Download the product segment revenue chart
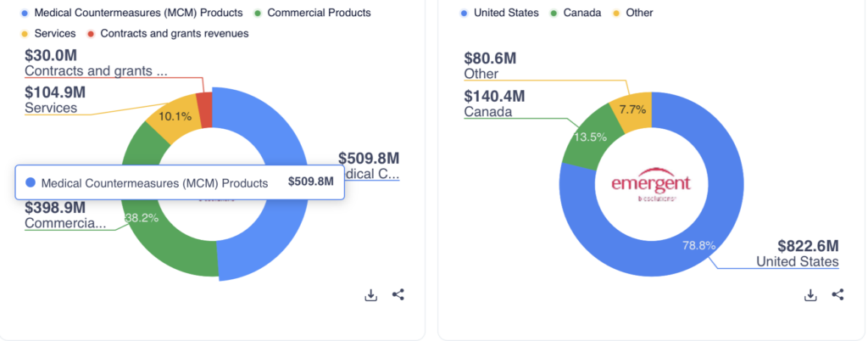Image resolution: width=868 pixels, height=341 pixels. pos(370,295)
